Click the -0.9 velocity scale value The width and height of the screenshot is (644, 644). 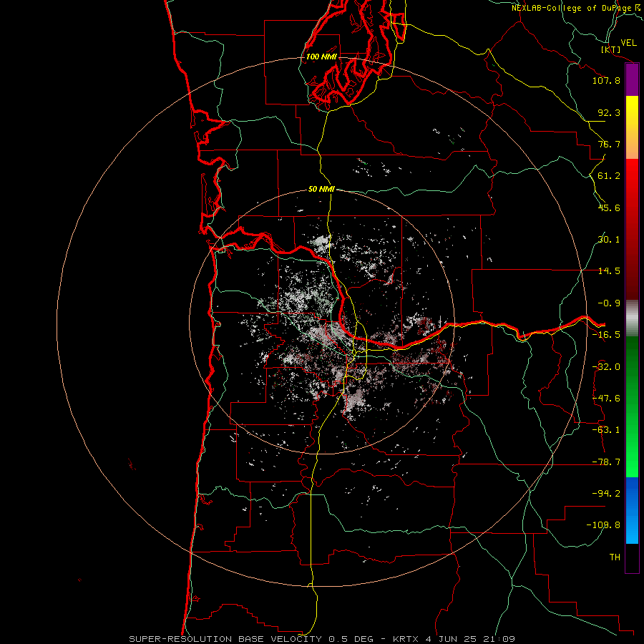[x=609, y=303]
